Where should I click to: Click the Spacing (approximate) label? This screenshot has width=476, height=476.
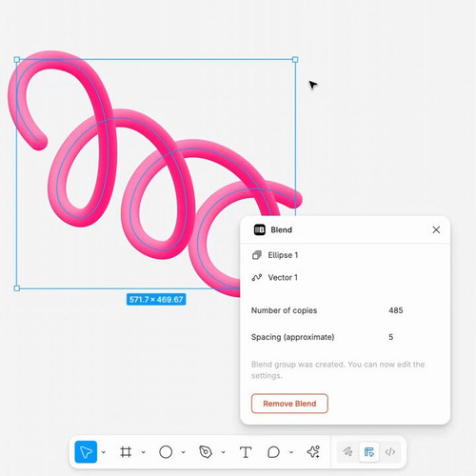point(292,337)
